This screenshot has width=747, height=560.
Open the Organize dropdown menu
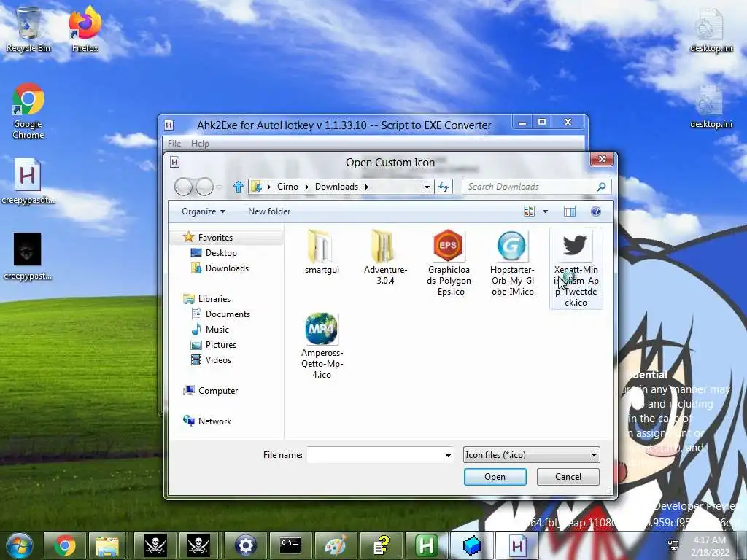pyautogui.click(x=204, y=211)
